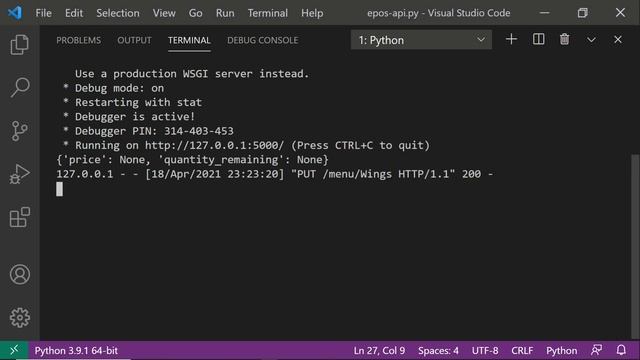
Task: Open the Manage settings gear
Action: pyautogui.click(x=20, y=318)
